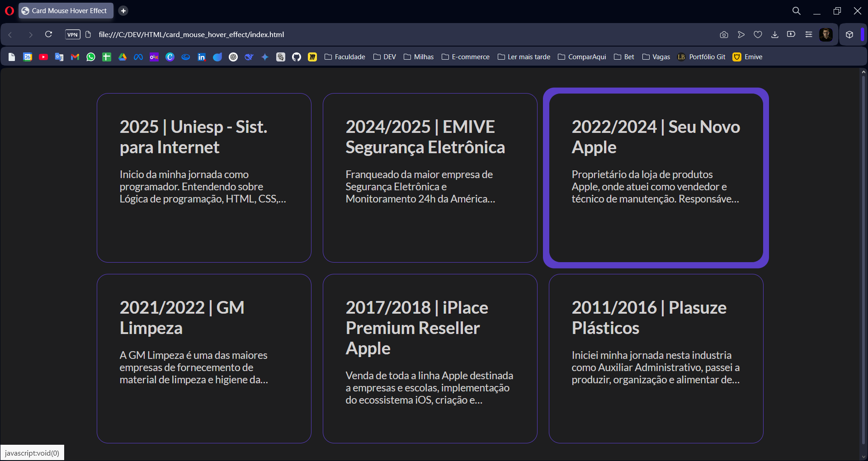Expand the Milhas bookmarks folder

(419, 57)
